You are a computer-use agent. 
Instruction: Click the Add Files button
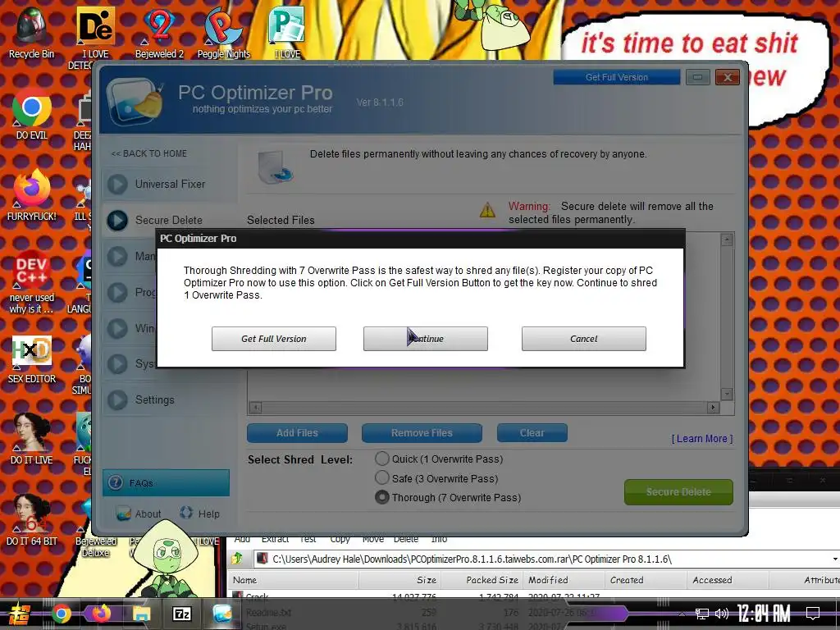[x=297, y=433]
